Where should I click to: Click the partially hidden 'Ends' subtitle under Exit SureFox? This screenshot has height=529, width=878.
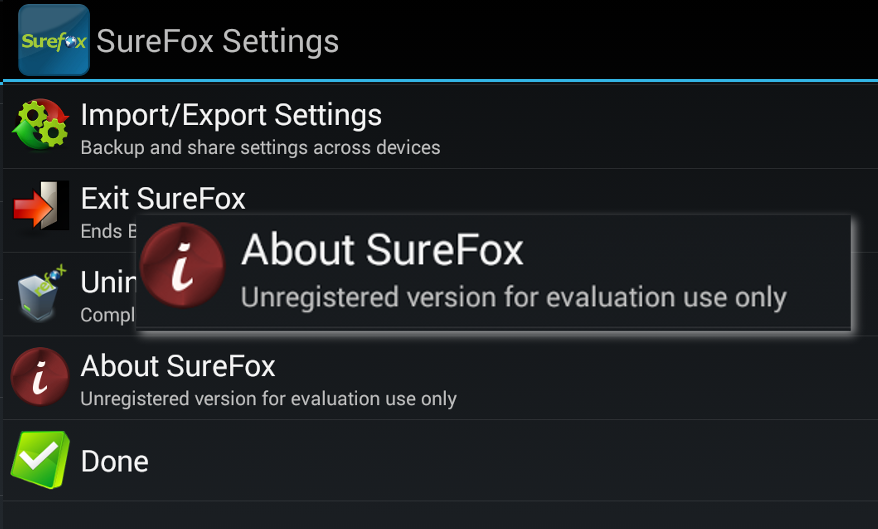(109, 231)
